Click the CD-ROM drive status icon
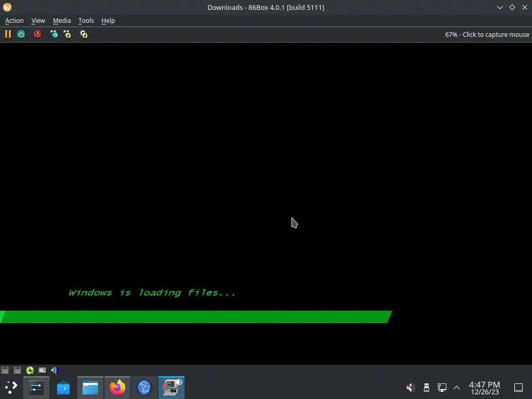Image resolution: width=532 pixels, height=399 pixels. [30, 370]
